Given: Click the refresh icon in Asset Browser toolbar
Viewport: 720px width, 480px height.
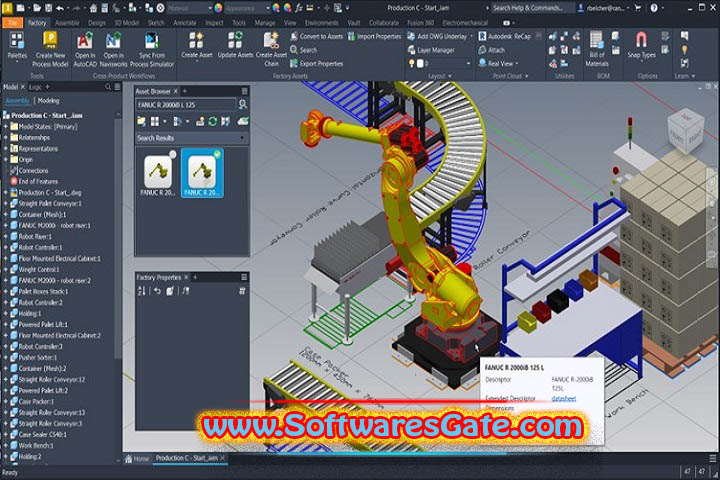Looking at the screenshot, I should pyautogui.click(x=212, y=121).
